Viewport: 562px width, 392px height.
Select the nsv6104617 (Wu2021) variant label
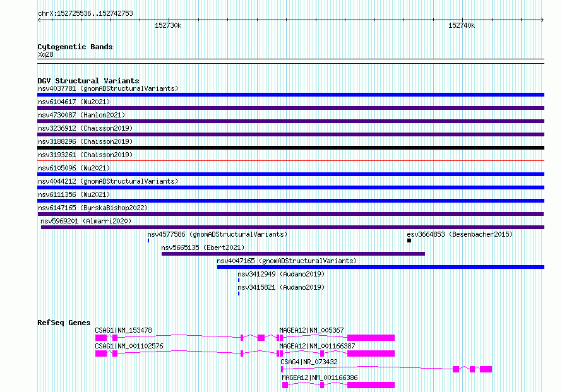[x=74, y=102]
